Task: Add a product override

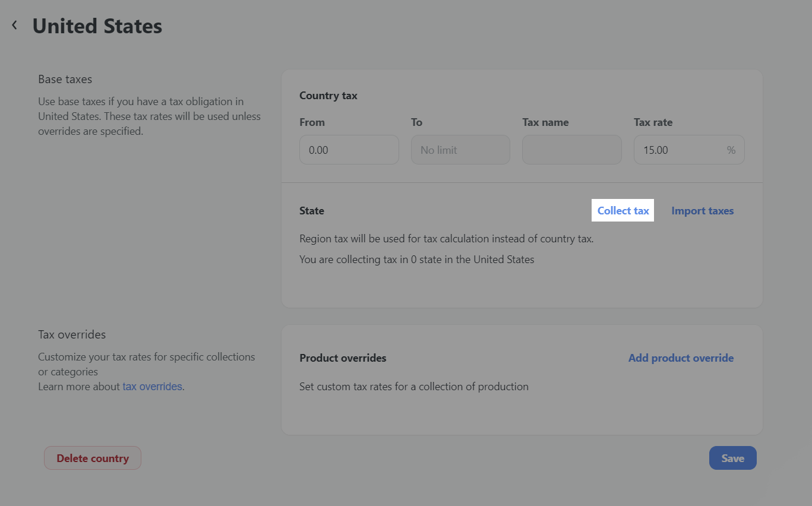Action: pos(681,358)
